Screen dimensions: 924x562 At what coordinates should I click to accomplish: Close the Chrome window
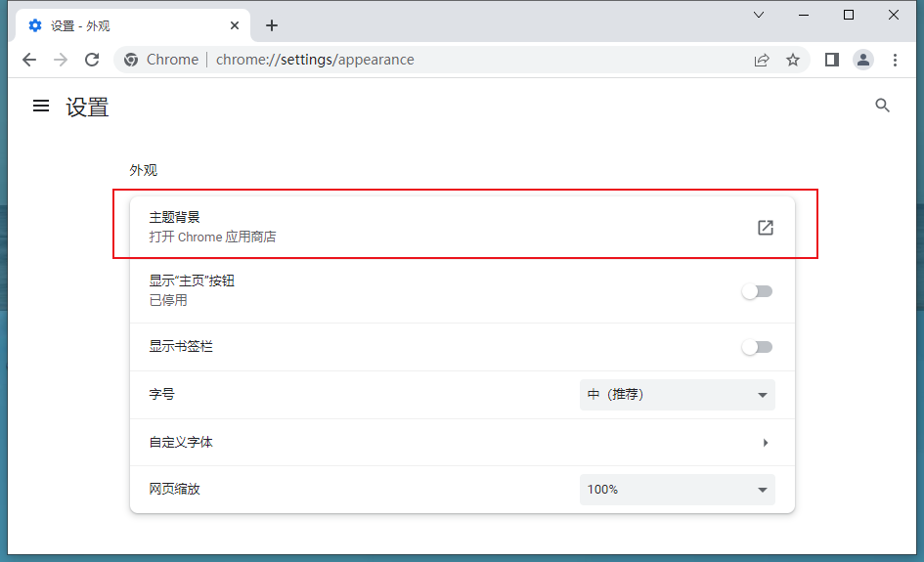pos(894,15)
